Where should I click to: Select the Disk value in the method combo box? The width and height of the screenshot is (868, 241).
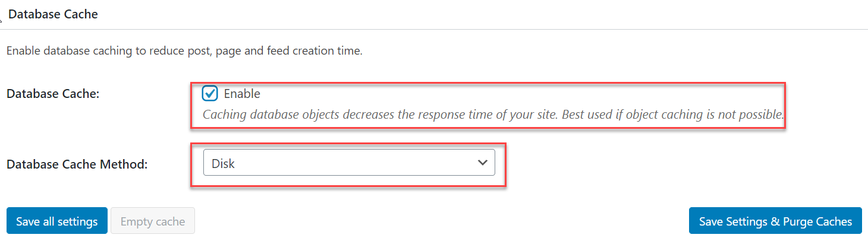point(349,163)
